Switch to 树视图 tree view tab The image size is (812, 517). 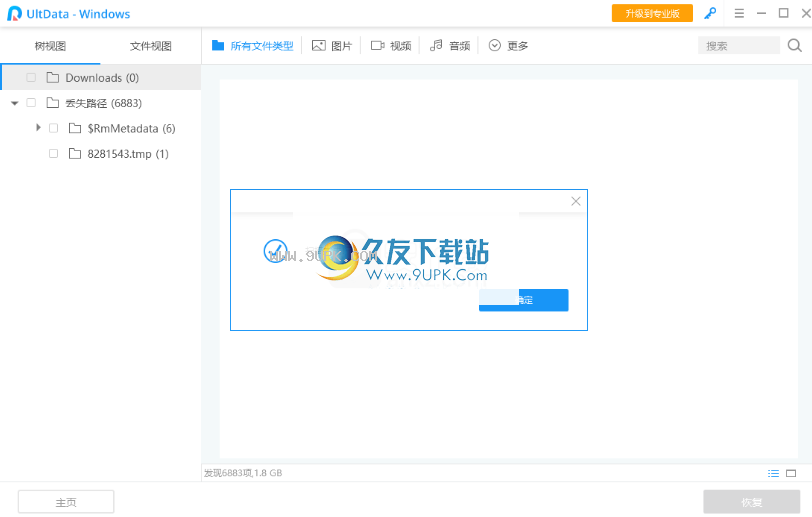coord(50,46)
